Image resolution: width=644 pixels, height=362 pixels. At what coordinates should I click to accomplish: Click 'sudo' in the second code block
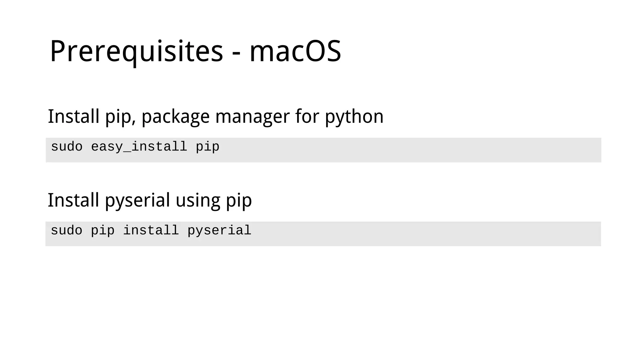(x=67, y=230)
